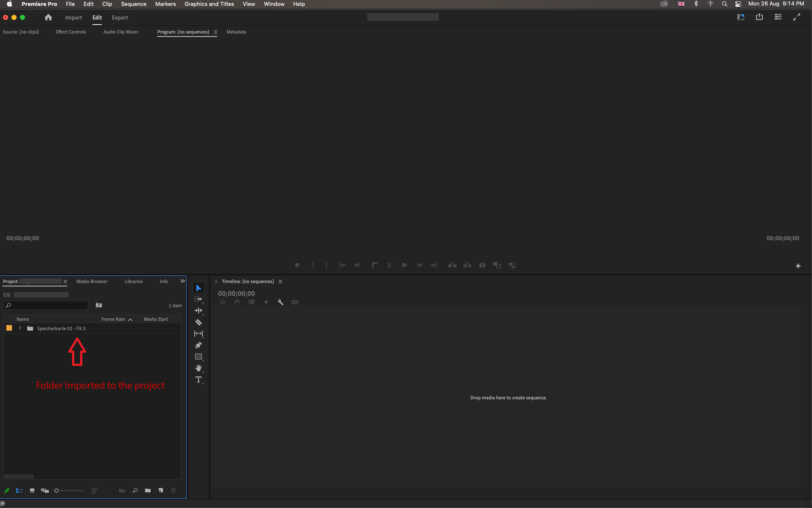
Task: Toggle proxies button in Program monitor
Action: click(x=512, y=265)
